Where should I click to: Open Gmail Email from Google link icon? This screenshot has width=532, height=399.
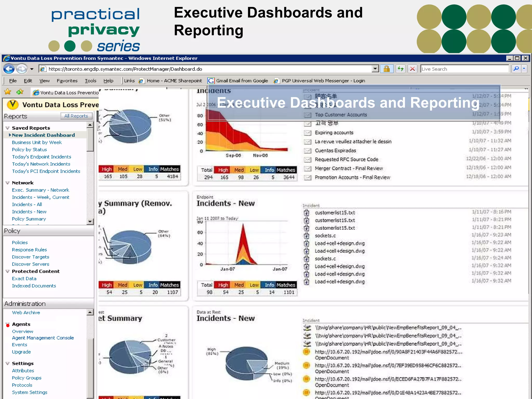click(211, 81)
